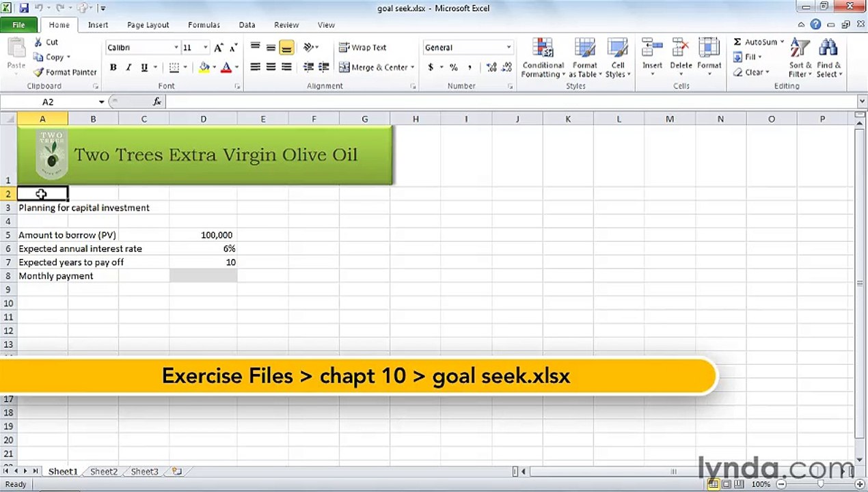Open the font name Calibri dropdown

click(x=176, y=48)
